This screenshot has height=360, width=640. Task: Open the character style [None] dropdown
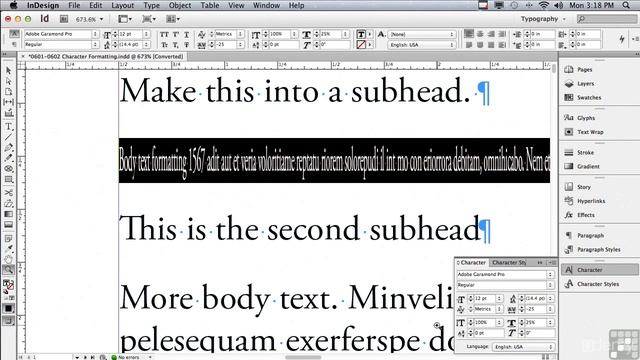pyautogui.click(x=422, y=34)
